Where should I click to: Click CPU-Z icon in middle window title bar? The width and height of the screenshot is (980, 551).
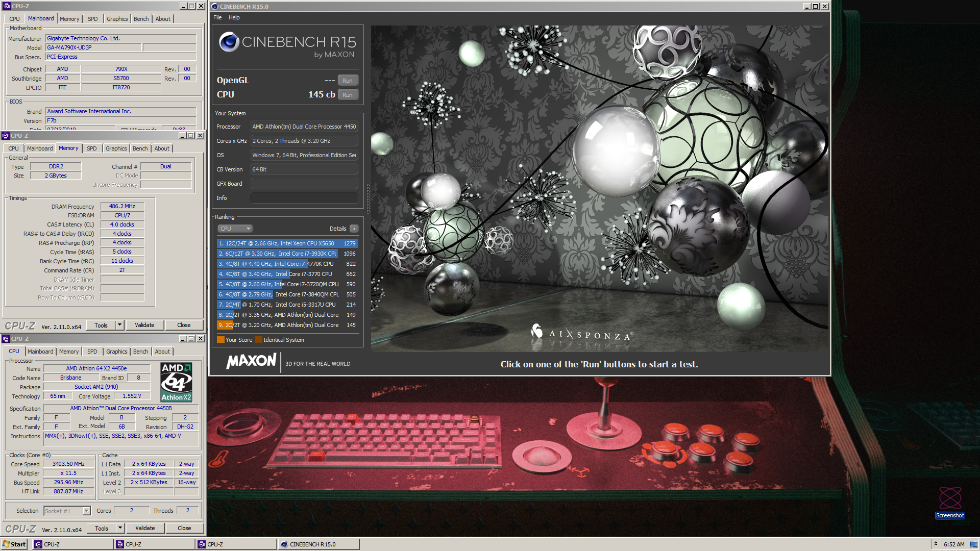pos(6,136)
